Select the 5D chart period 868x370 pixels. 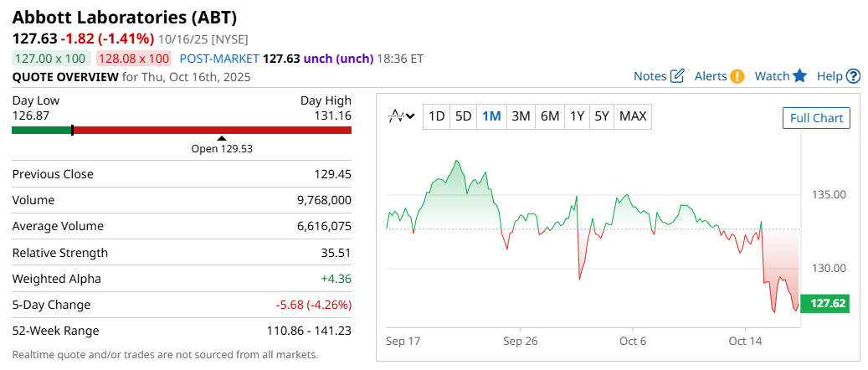click(463, 116)
